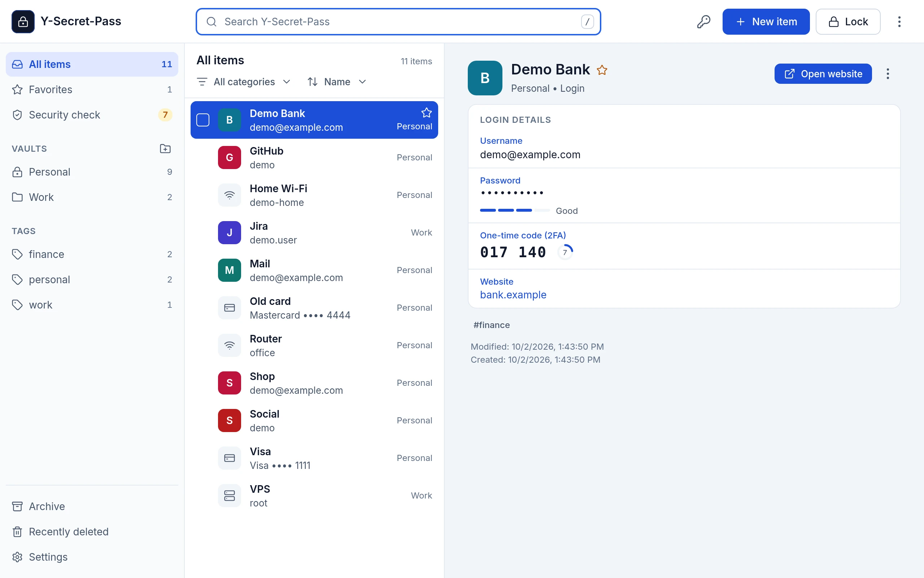Click the 017 140 one-time code

[513, 252]
